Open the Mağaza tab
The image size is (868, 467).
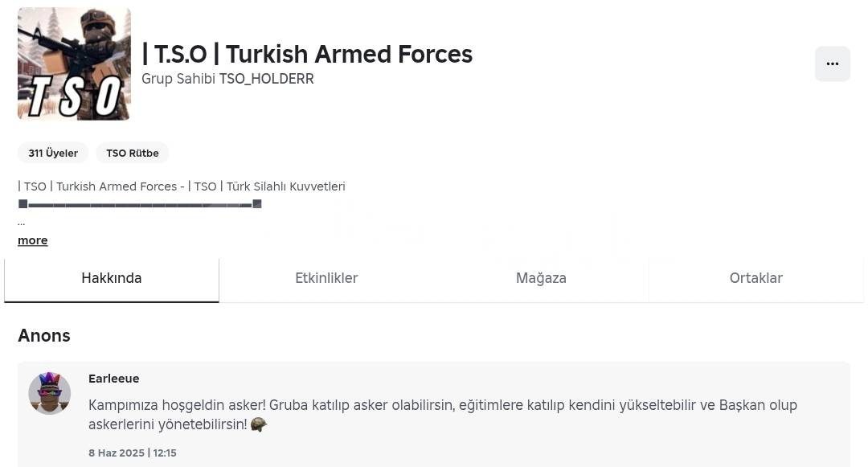coord(541,278)
